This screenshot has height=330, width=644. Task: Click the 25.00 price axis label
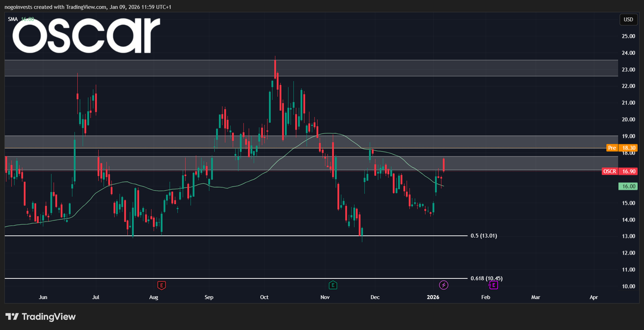click(628, 36)
